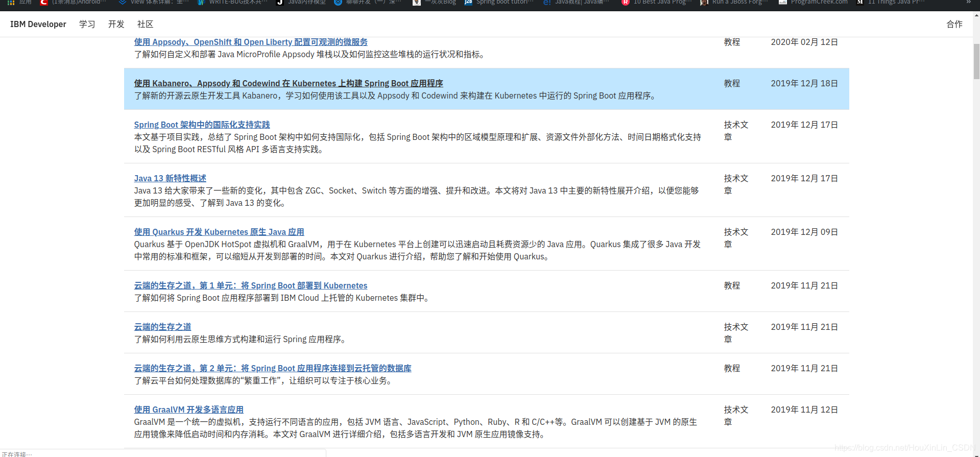The image size is (980, 457).
Task: Click description about IBM Cloud 上托管的 Kubernetes 集群
Action: click(x=283, y=298)
